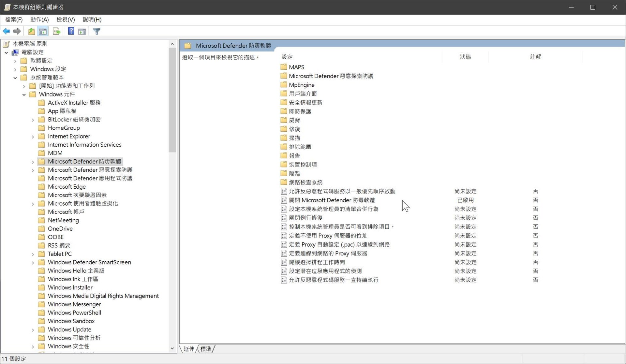This screenshot has height=364, width=626.
Task: Open the 檢視(V) menu
Action: click(x=66, y=20)
